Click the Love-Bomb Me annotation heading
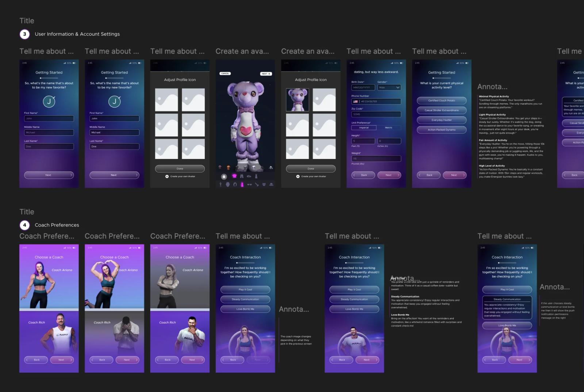The width and height of the screenshot is (584, 392). pyautogui.click(x=400, y=315)
